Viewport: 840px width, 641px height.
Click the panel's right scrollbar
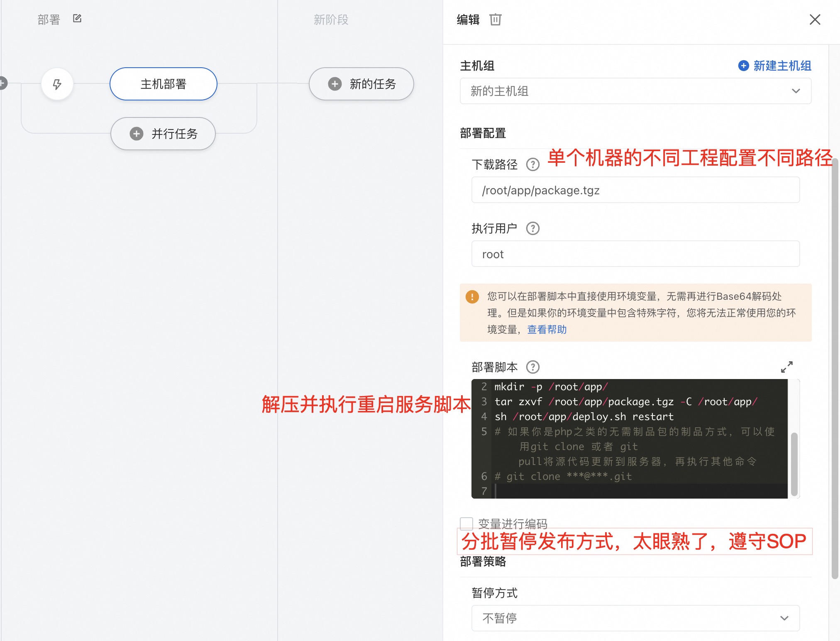point(835,368)
